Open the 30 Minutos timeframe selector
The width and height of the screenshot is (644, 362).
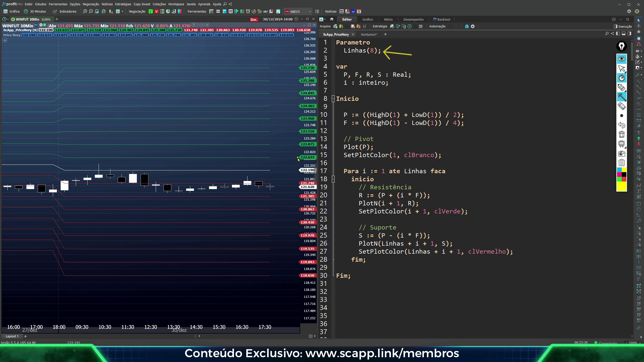(35, 11)
